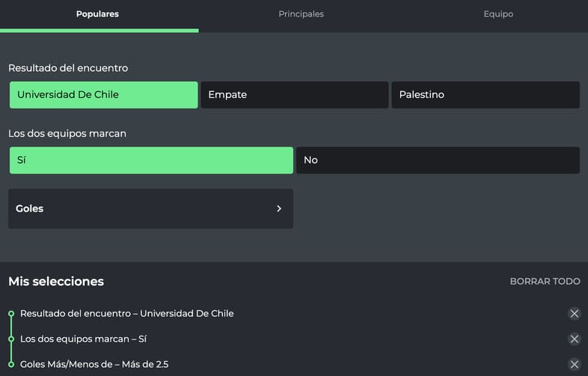
Task: Click the Universidad De Chile entry under Mis selecciones
Action: [x=127, y=314]
